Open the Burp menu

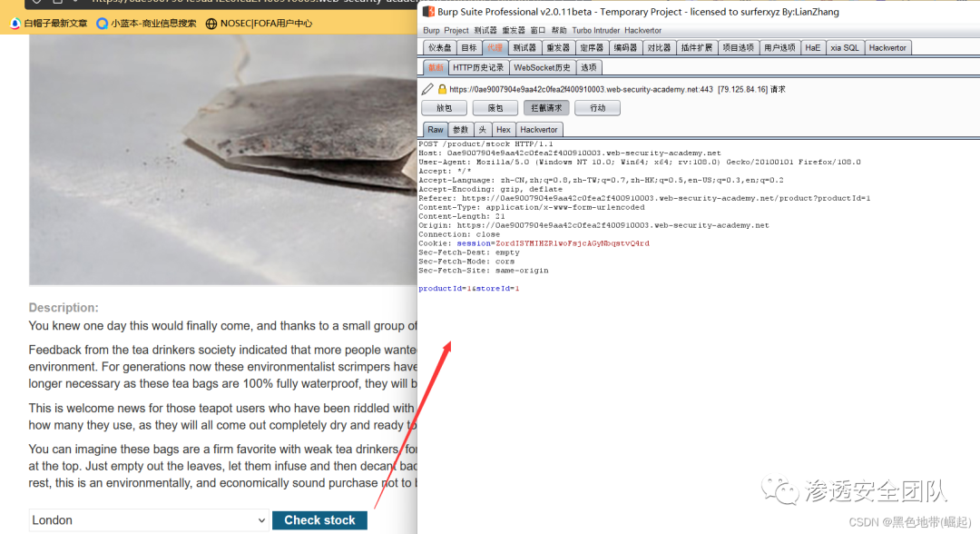(431, 30)
